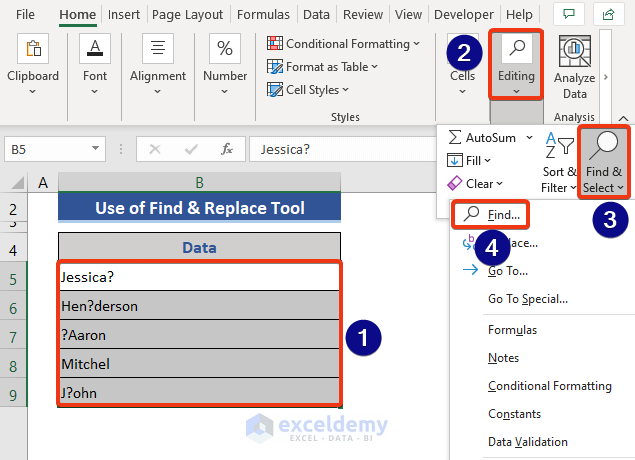The image size is (635, 460).
Task: Select column A header
Action: pos(43,183)
